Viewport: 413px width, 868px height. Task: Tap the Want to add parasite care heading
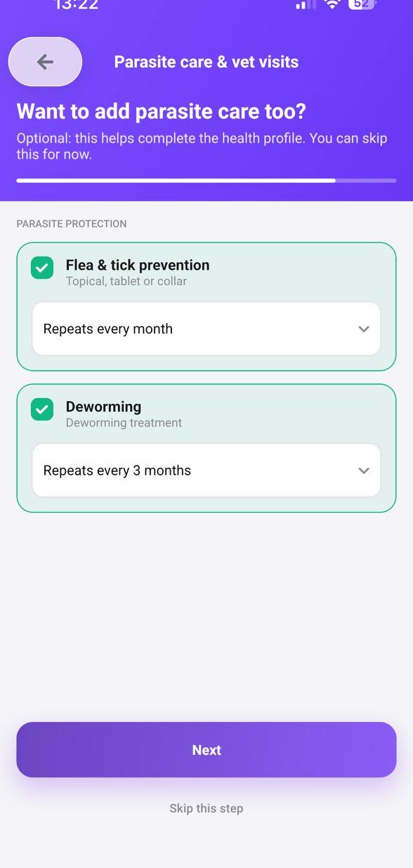click(x=162, y=112)
